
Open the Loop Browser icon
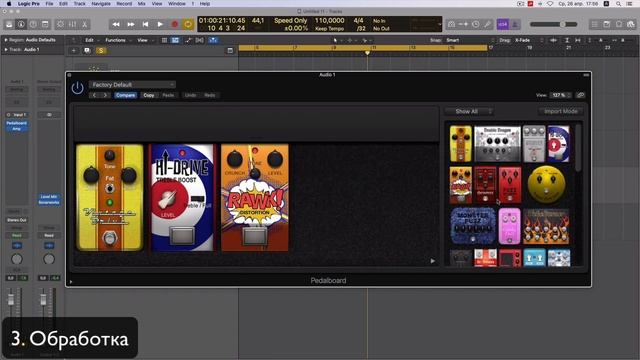pos(619,24)
